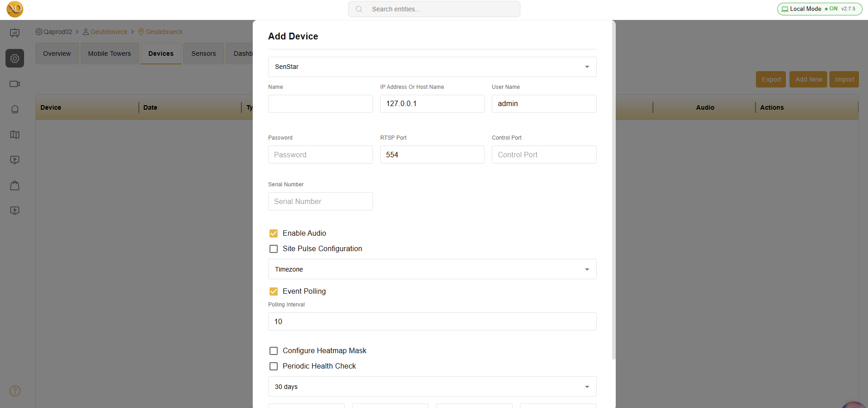
Task: Open the SenStar device type dropdown
Action: tap(587, 67)
